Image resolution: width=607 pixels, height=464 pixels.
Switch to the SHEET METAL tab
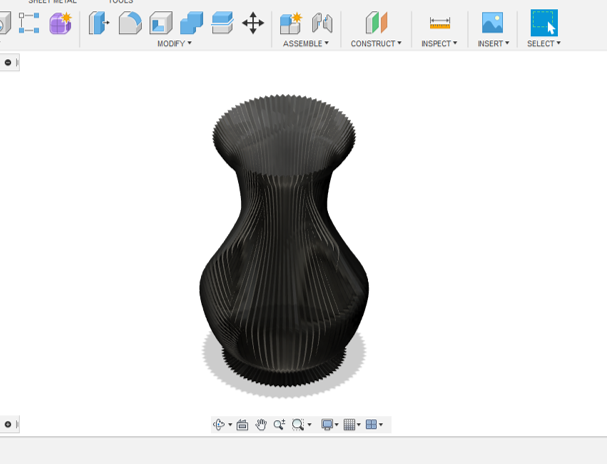(x=52, y=2)
